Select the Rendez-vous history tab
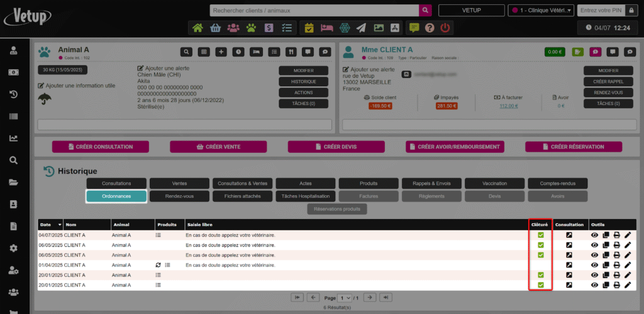The height and width of the screenshot is (314, 644). tap(179, 196)
